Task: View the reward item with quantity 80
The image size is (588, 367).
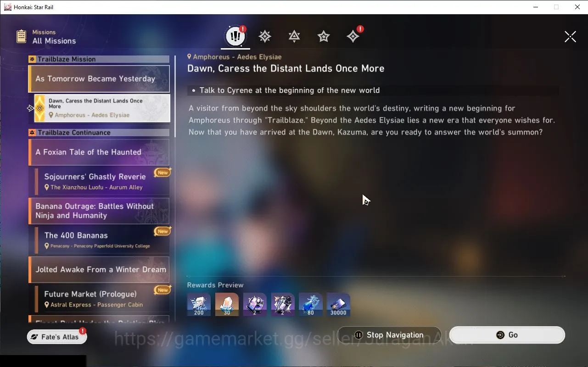Action: coord(310,305)
